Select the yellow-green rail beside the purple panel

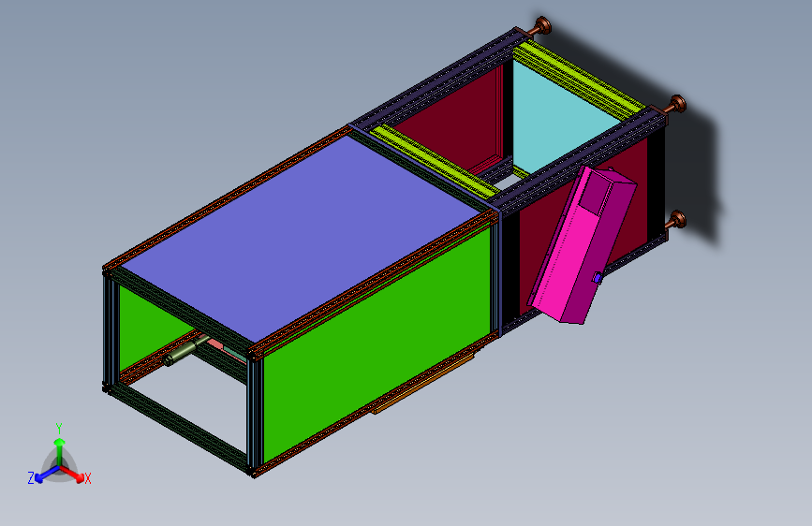(433, 160)
